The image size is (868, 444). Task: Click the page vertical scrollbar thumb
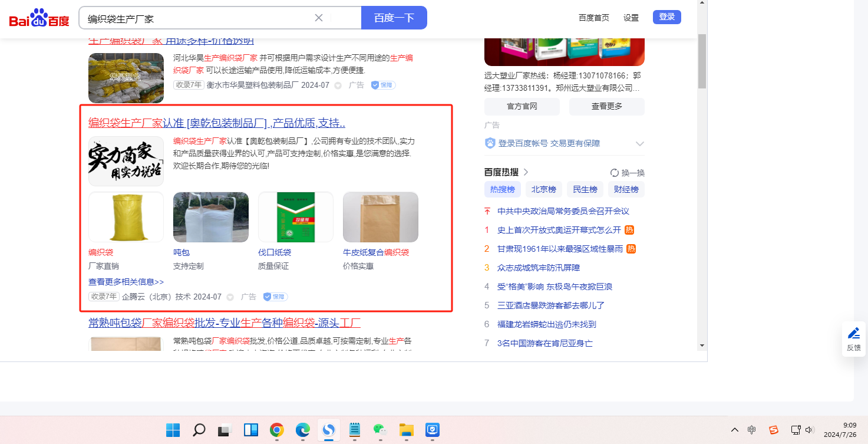point(702,61)
